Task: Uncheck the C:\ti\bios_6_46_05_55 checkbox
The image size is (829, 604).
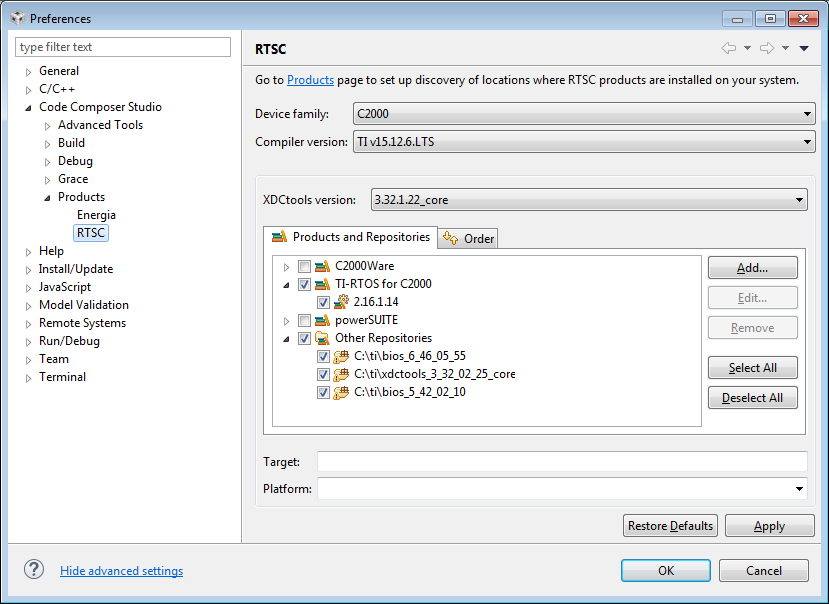Action: pos(323,356)
